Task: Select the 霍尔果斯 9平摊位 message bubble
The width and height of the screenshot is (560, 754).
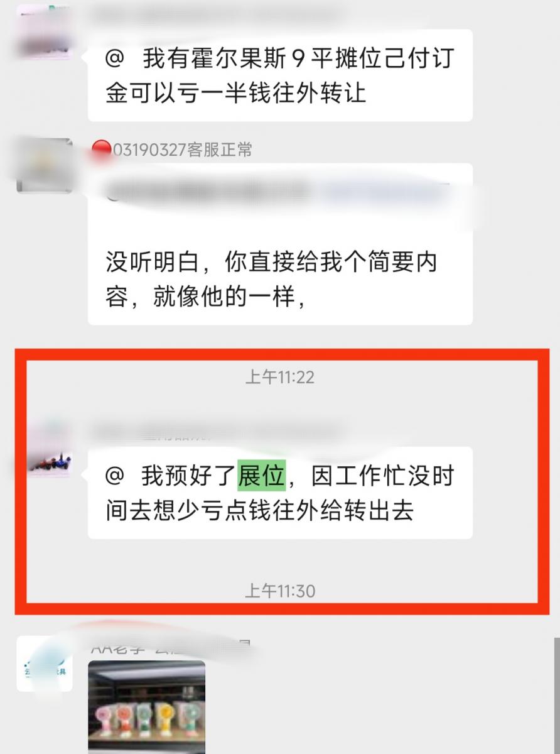Action: pos(280,75)
